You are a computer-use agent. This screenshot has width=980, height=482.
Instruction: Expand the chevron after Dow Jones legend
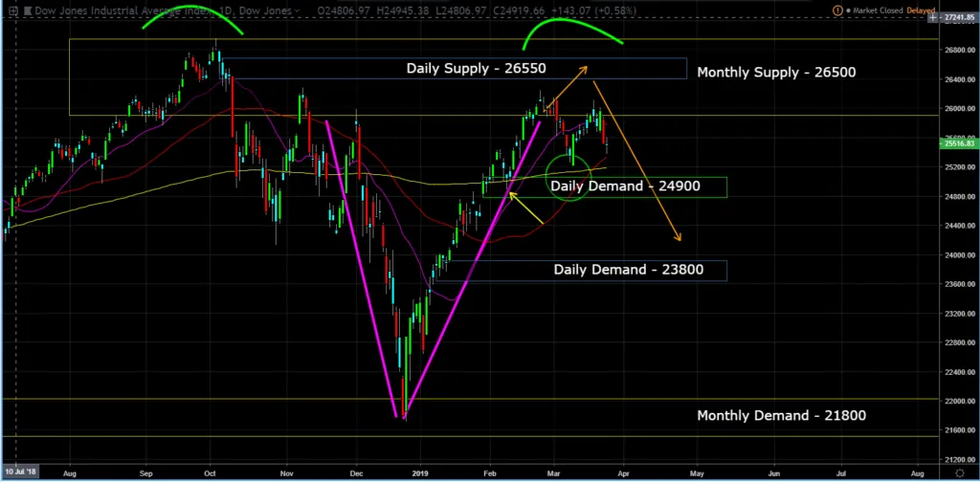click(x=297, y=11)
